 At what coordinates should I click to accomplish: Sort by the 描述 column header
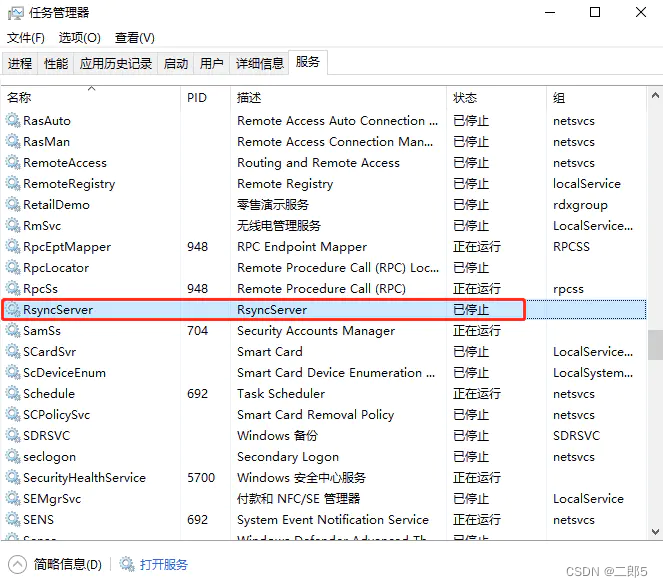338,98
